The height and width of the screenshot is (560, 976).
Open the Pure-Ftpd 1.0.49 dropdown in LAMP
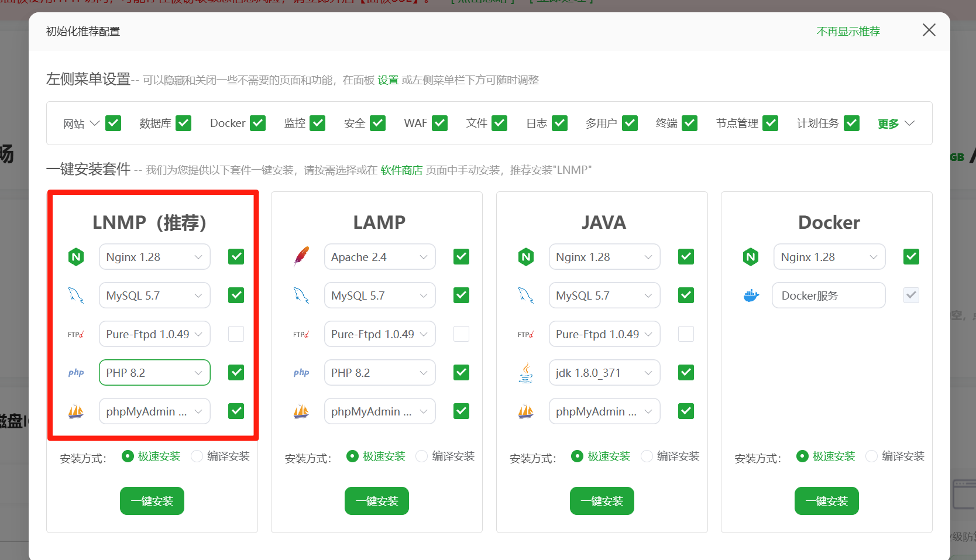point(380,334)
